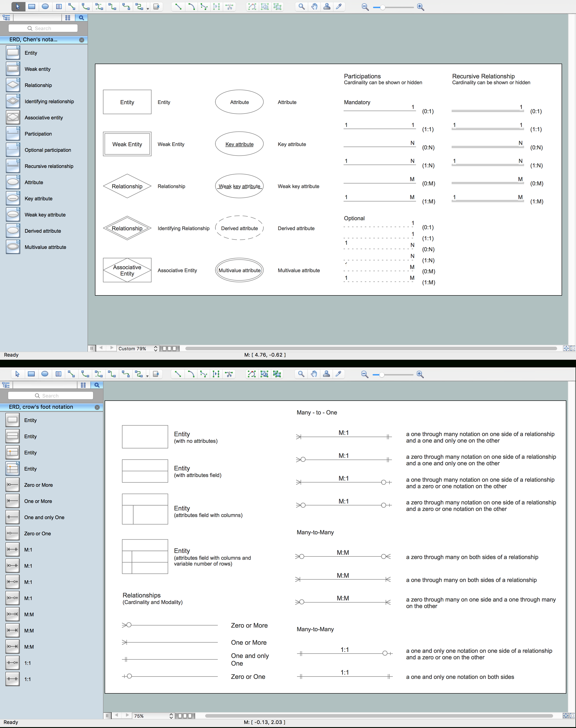Click the ERD crow's foot notation panel header
Screen dimensions: 576x728
(x=50, y=406)
